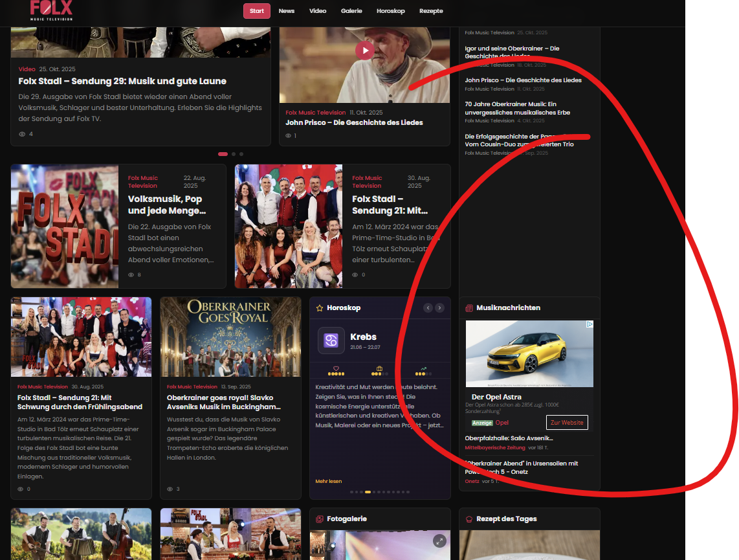Select the third carousel dot
The height and width of the screenshot is (560, 739).
coord(241,154)
